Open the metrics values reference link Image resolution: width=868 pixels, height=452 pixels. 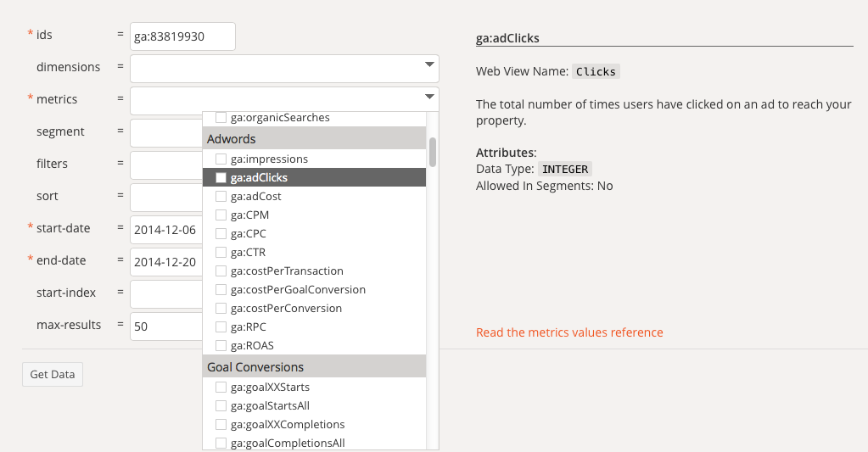point(569,332)
